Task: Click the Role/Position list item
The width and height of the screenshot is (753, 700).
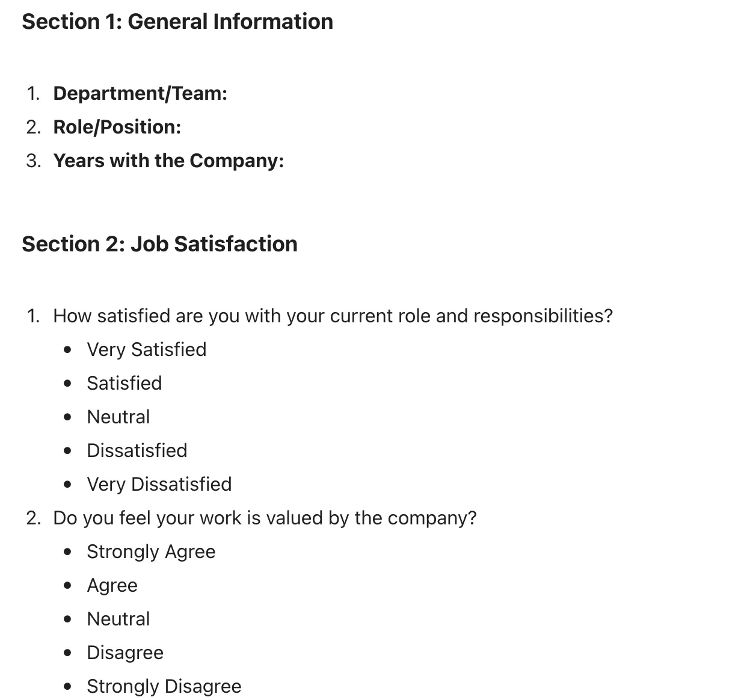Action: [117, 127]
